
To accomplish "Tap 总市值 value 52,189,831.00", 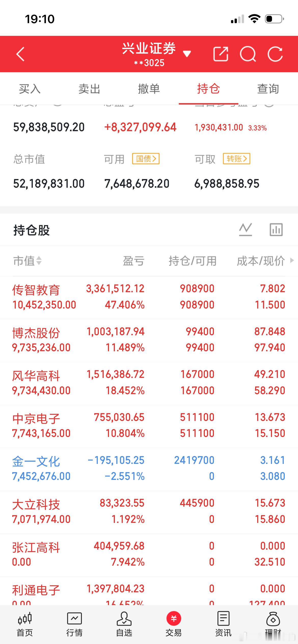I will point(49,184).
